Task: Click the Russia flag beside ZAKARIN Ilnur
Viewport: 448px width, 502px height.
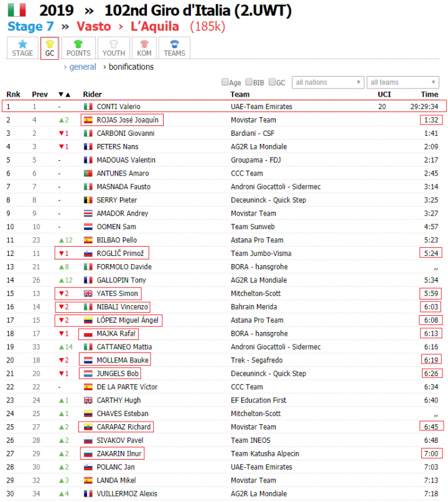Action: coord(88,453)
